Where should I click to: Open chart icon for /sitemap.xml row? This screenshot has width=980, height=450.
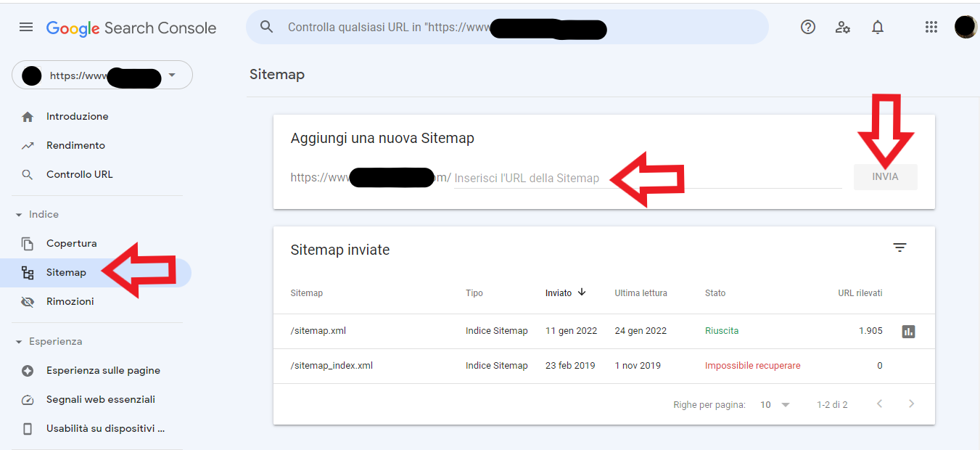coord(908,331)
